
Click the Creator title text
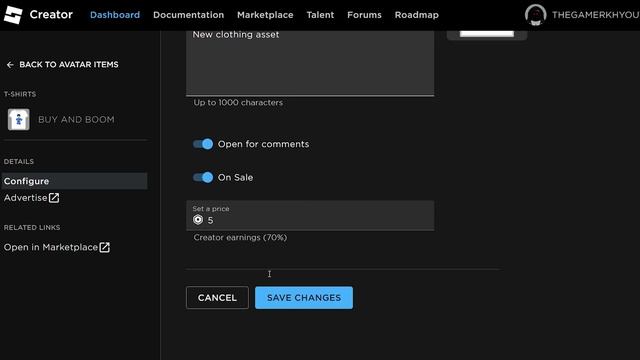(x=51, y=15)
